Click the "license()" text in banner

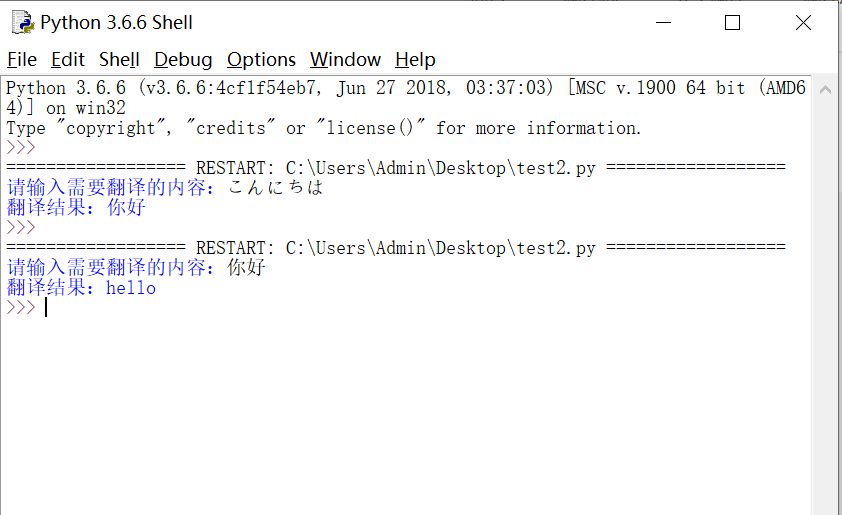(373, 128)
